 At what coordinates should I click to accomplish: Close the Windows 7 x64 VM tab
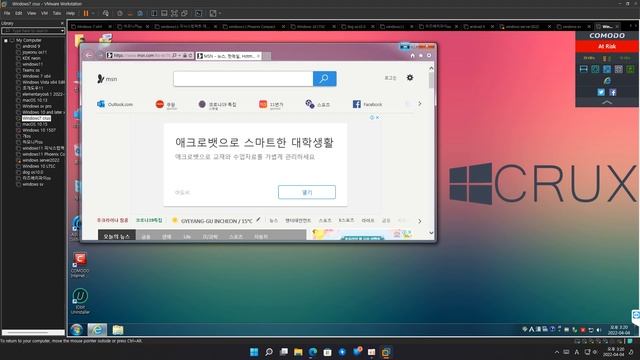click(110, 27)
